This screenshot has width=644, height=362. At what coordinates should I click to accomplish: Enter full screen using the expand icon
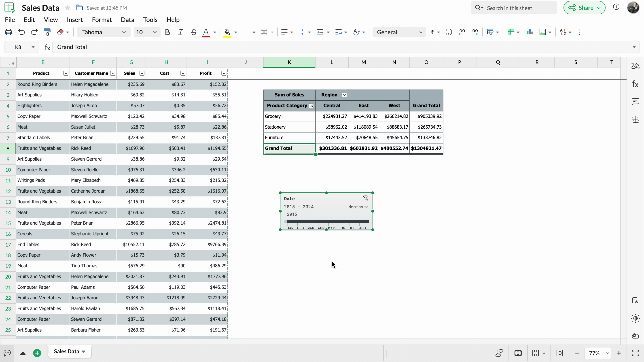coord(635,353)
